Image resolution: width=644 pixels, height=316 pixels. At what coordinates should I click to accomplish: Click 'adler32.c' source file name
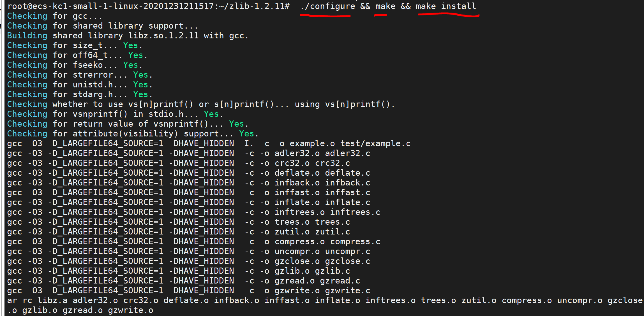tap(347, 153)
